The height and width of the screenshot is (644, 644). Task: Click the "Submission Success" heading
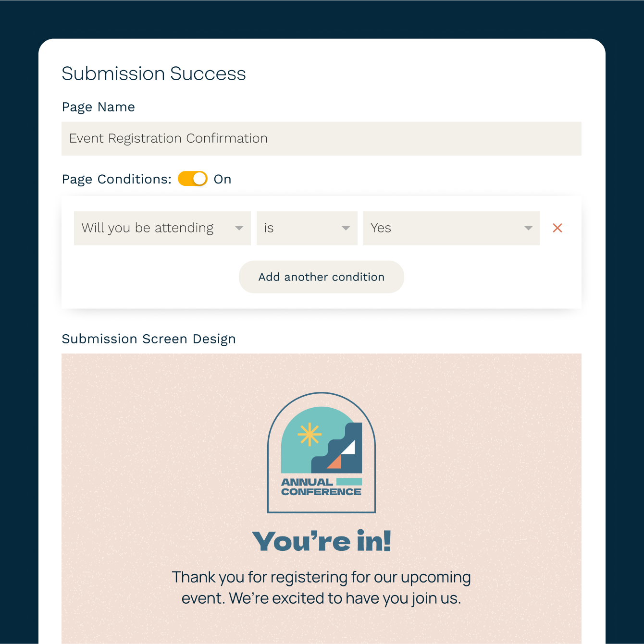click(154, 73)
